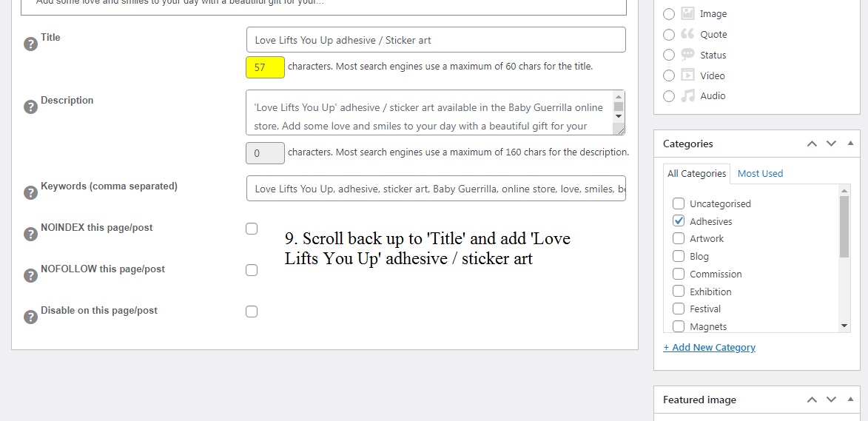Collapse the Categories panel with triangle toggle
868x421 pixels.
850,144
